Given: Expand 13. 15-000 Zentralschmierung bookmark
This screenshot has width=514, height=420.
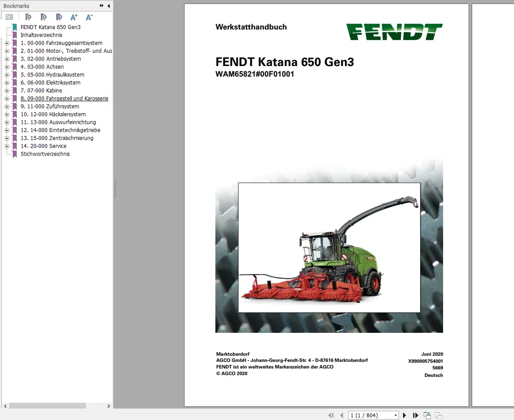Looking at the screenshot, I should click(x=7, y=138).
